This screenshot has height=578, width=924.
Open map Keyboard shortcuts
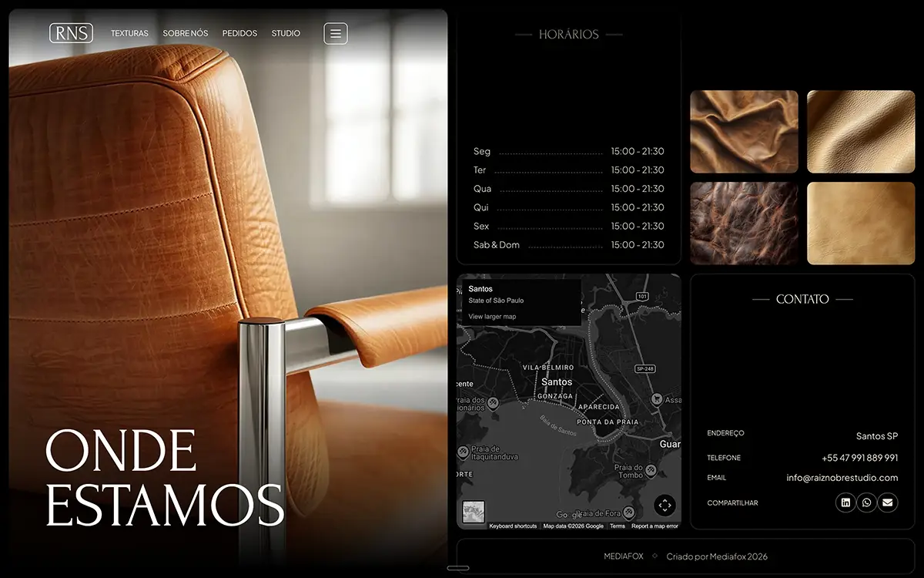click(x=513, y=526)
